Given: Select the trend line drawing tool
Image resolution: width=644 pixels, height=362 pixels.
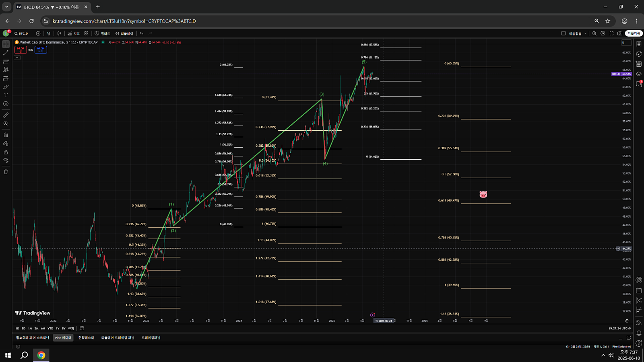Looking at the screenshot, I should pyautogui.click(x=6, y=53).
